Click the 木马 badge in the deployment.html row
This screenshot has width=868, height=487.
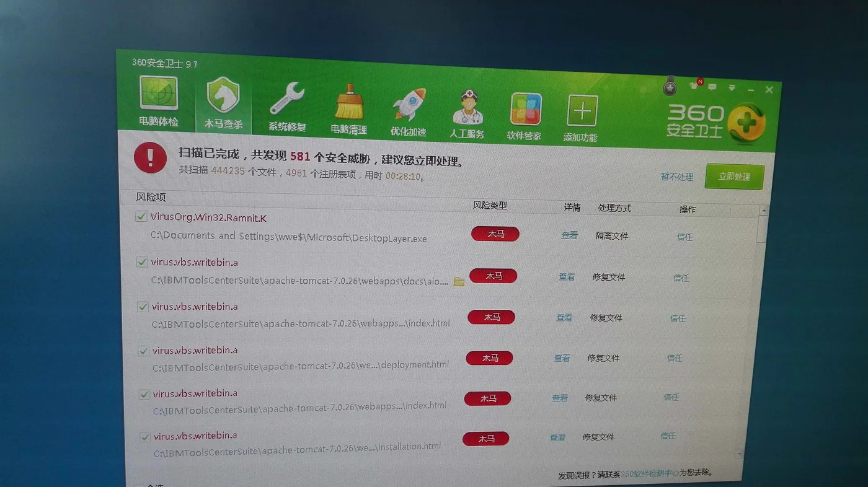pos(489,358)
